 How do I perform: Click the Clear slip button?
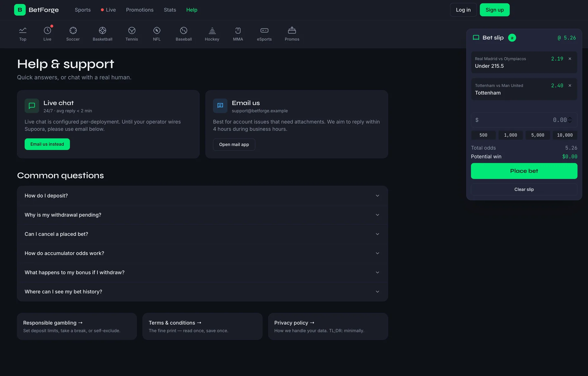[x=524, y=190]
